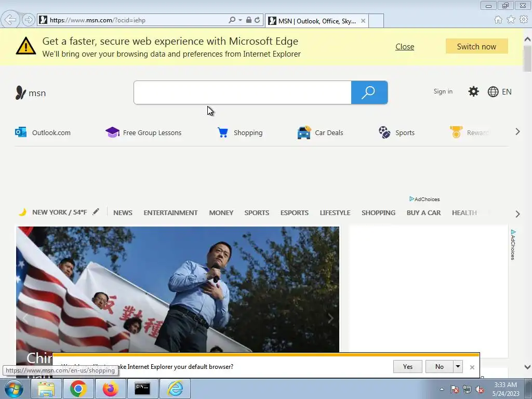This screenshot has height=399, width=532.
Task: Open the Windows Start menu
Action: (x=14, y=389)
